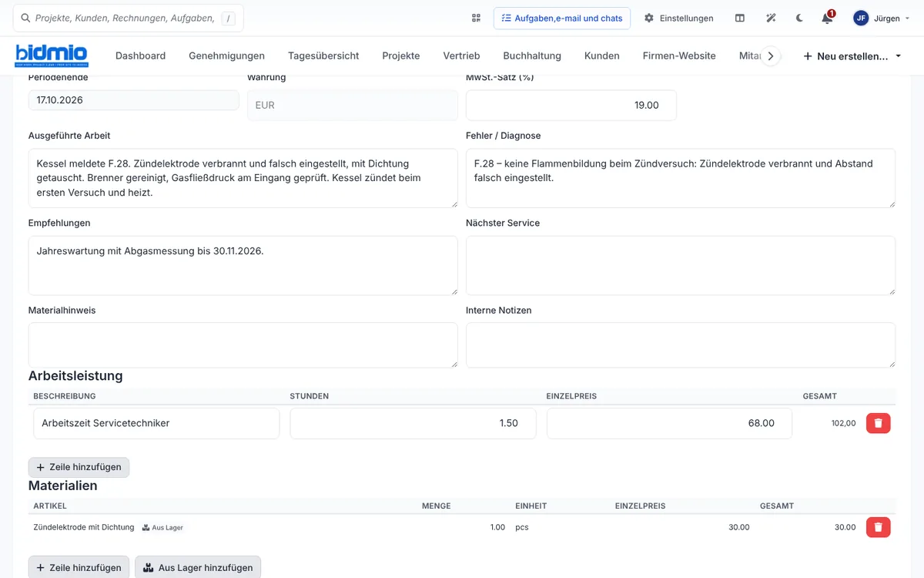
Task: Click the bidmio logo
Action: (x=52, y=55)
